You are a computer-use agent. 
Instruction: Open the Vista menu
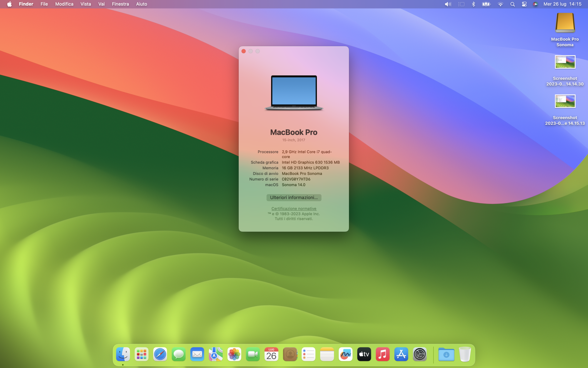86,4
